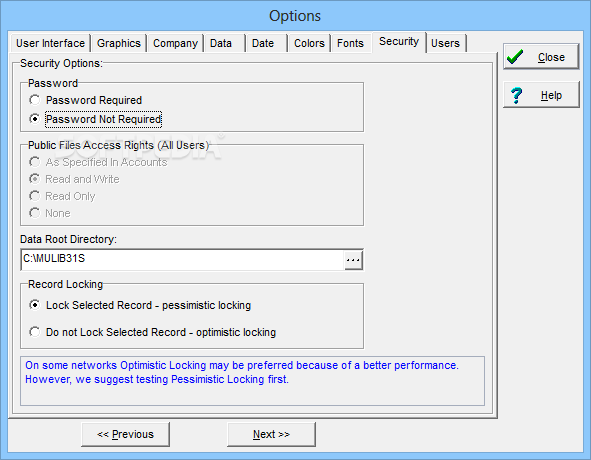The width and height of the screenshot is (591, 460).
Task: Switch to the Users tab
Action: (446, 43)
